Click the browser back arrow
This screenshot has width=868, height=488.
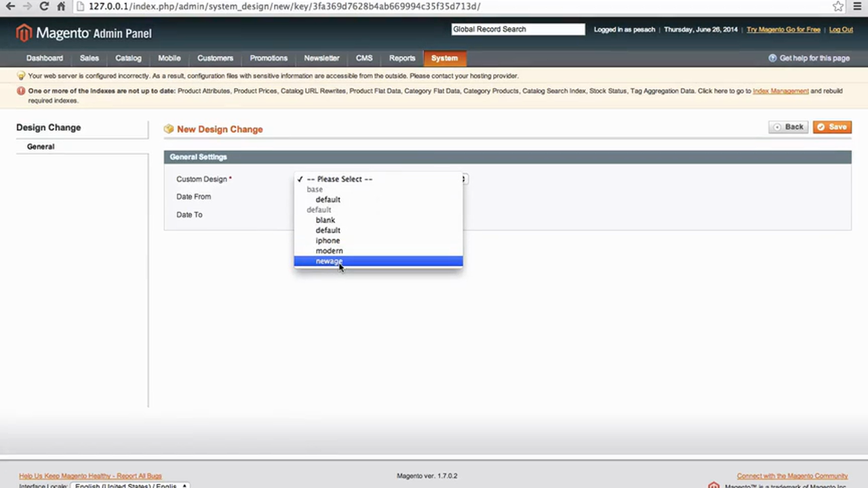pyautogui.click(x=10, y=6)
